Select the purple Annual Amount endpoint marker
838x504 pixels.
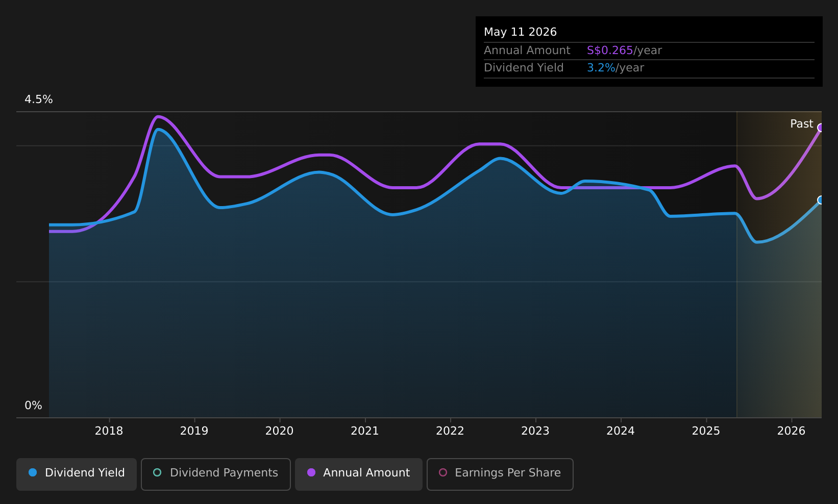pyautogui.click(x=821, y=128)
